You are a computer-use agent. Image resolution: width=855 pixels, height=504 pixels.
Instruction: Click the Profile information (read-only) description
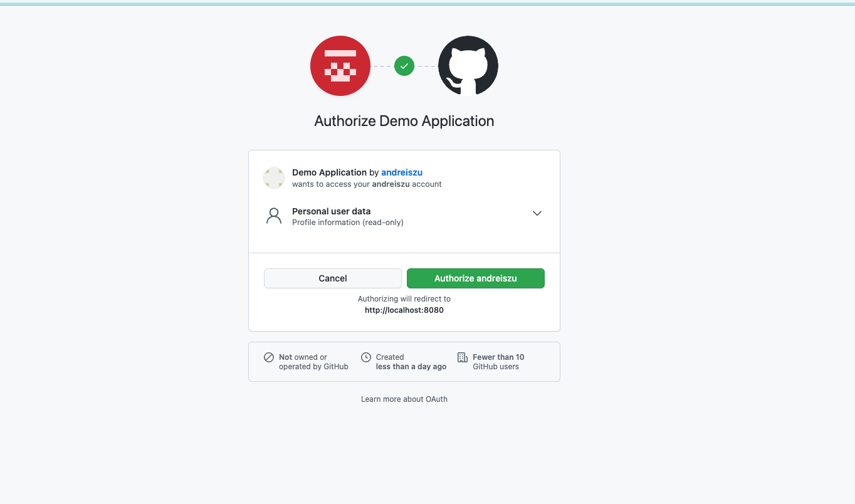tap(348, 223)
